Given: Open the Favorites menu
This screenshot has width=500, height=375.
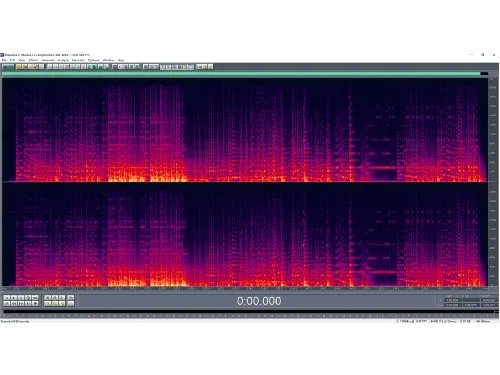Looking at the screenshot, I should pyautogui.click(x=78, y=60).
